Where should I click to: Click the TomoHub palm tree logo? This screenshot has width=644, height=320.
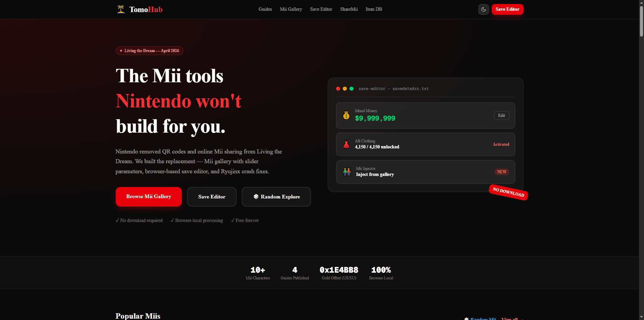tap(121, 9)
